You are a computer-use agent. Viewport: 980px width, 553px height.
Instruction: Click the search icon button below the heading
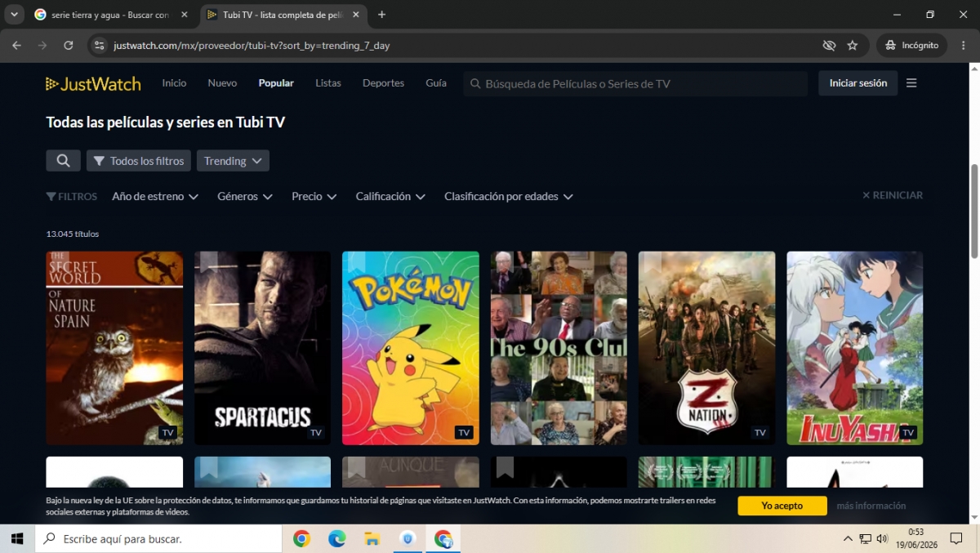pos(63,161)
